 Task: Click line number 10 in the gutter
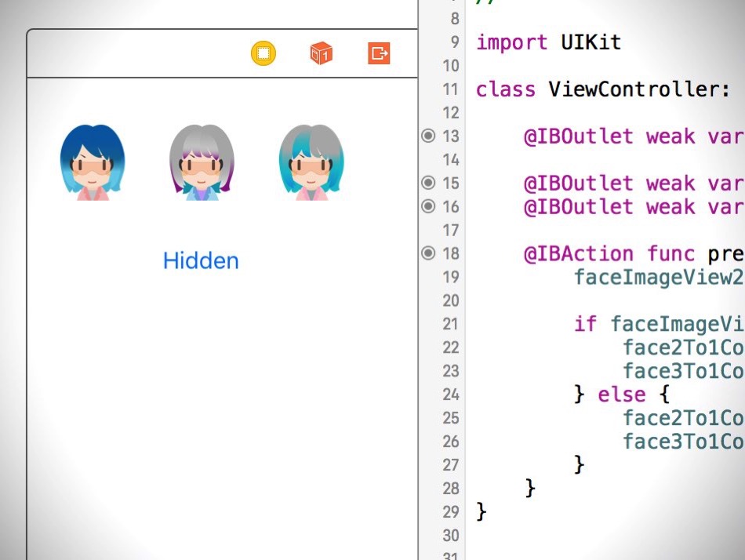(451, 66)
